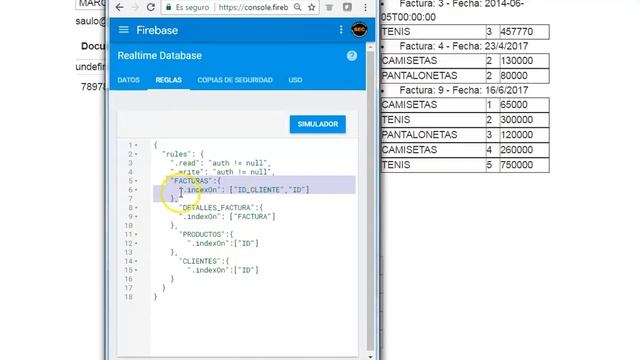Click the user account avatar
This screenshot has height=360, width=640.
(359, 29)
